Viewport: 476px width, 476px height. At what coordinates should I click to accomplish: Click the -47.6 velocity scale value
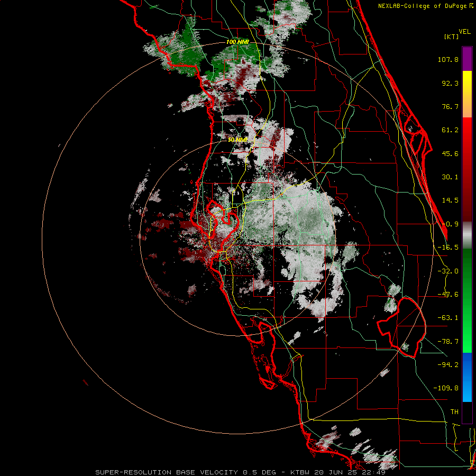(x=448, y=295)
